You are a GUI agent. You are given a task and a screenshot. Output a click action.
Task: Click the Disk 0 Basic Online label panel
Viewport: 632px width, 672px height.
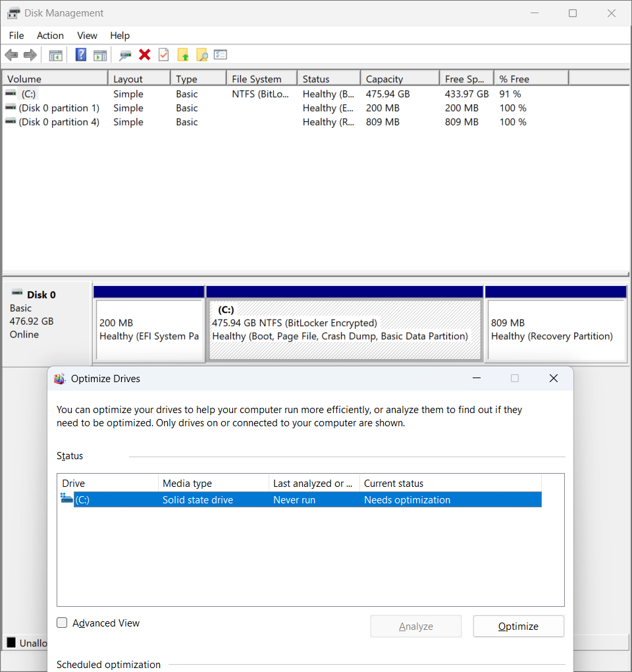tap(47, 324)
